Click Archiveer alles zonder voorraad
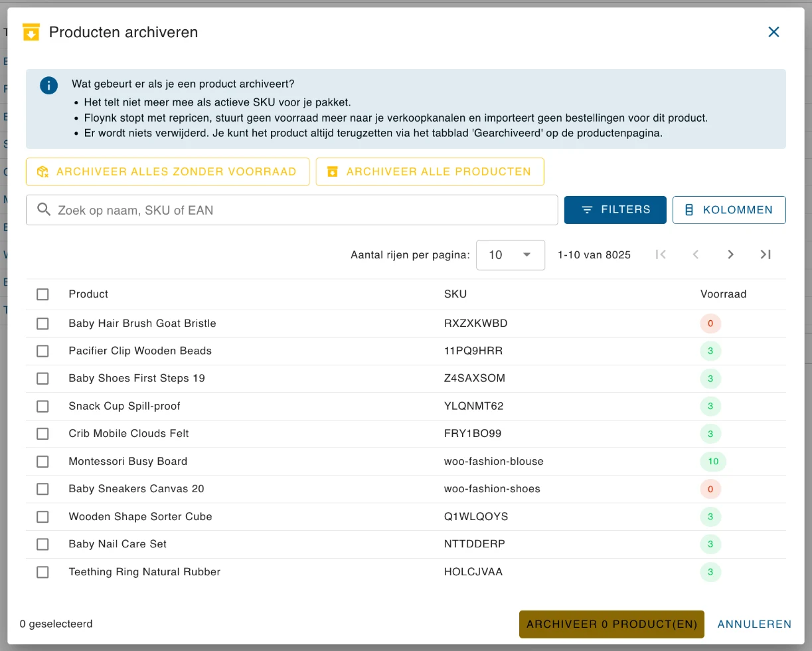 point(168,171)
